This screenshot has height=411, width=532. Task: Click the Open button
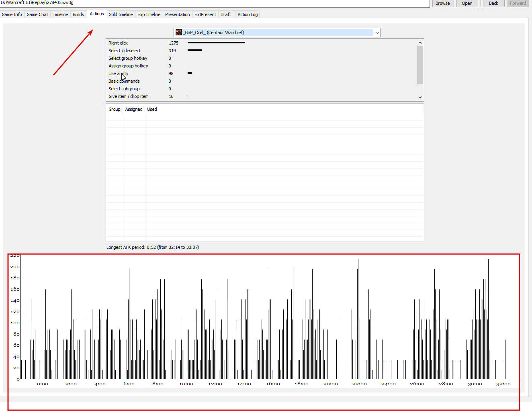467,3
